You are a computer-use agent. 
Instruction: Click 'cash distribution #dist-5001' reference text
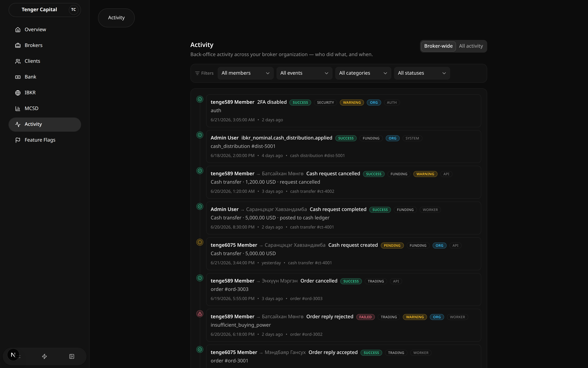(317, 156)
